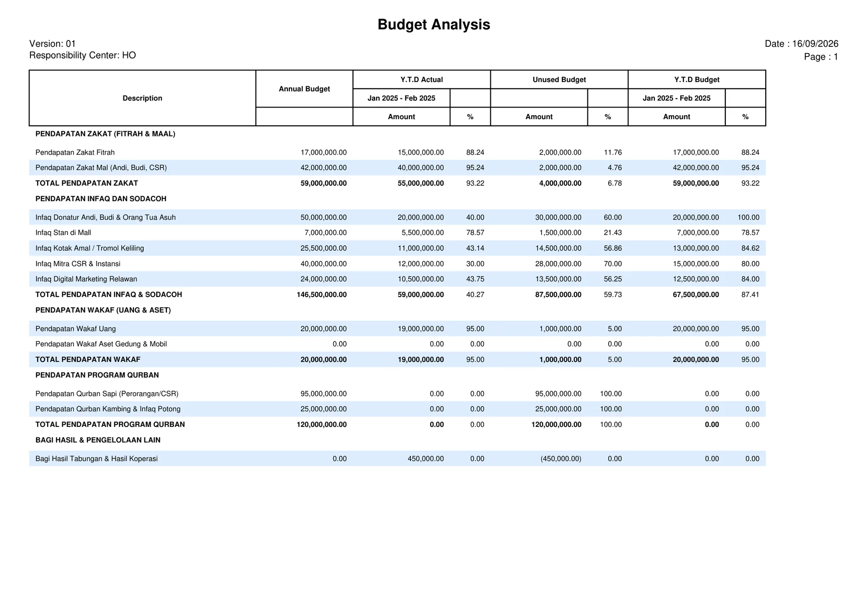Click Pendapatan Zakat Mal (Andi, Budi, CSR)

tap(101, 168)
